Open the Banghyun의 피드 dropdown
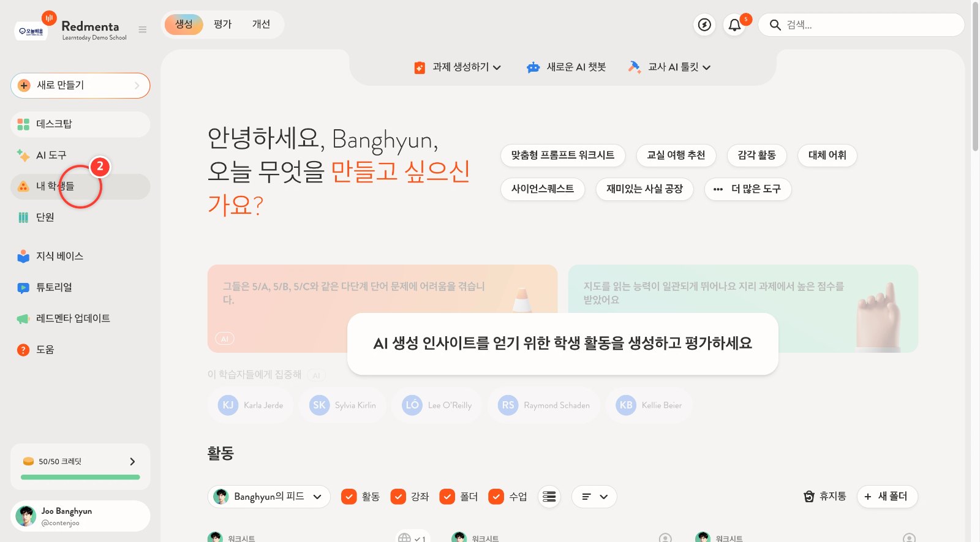 269,497
